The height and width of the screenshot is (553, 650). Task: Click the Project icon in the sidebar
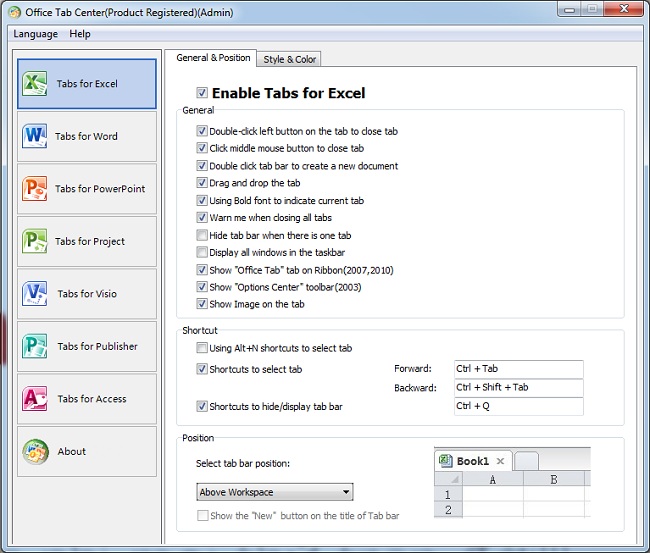[x=34, y=241]
